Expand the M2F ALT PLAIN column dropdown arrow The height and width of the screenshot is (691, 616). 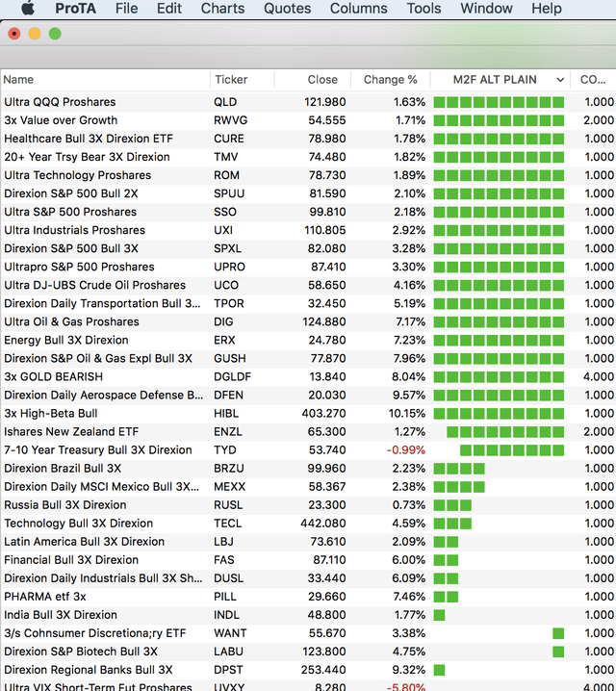click(x=560, y=80)
